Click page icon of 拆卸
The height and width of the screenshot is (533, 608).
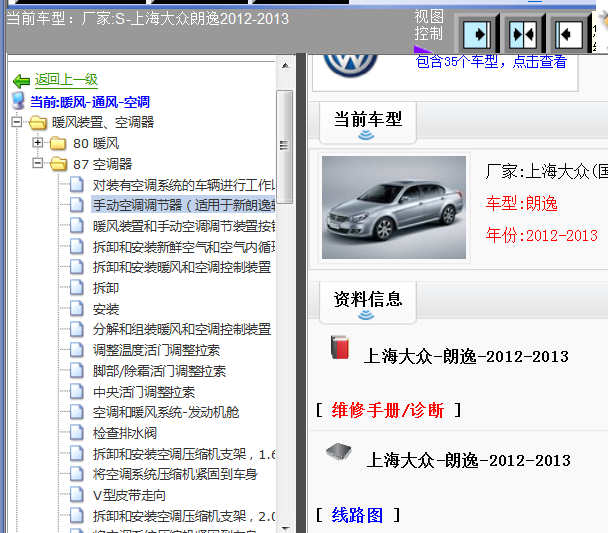pos(77,288)
